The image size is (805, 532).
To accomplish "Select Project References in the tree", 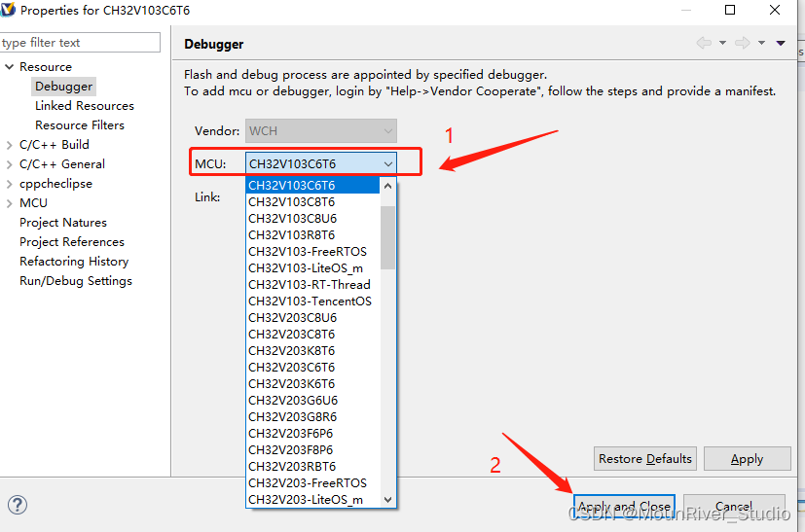I will (x=72, y=242).
